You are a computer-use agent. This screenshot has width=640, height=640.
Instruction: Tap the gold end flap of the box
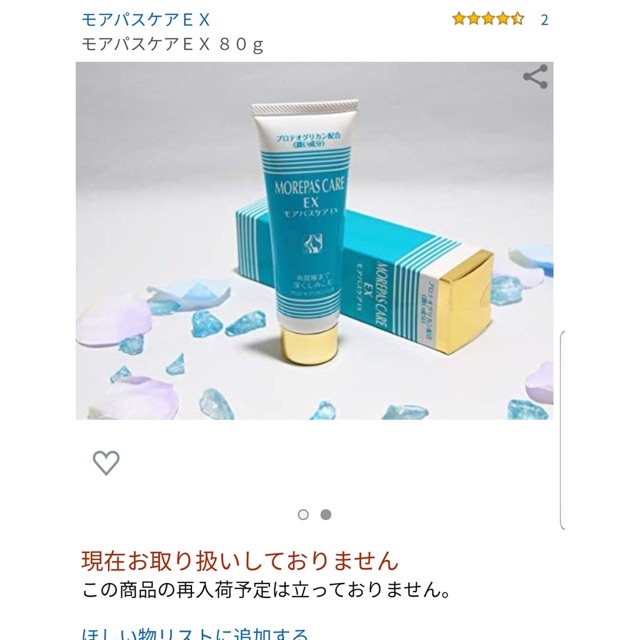[465, 301]
